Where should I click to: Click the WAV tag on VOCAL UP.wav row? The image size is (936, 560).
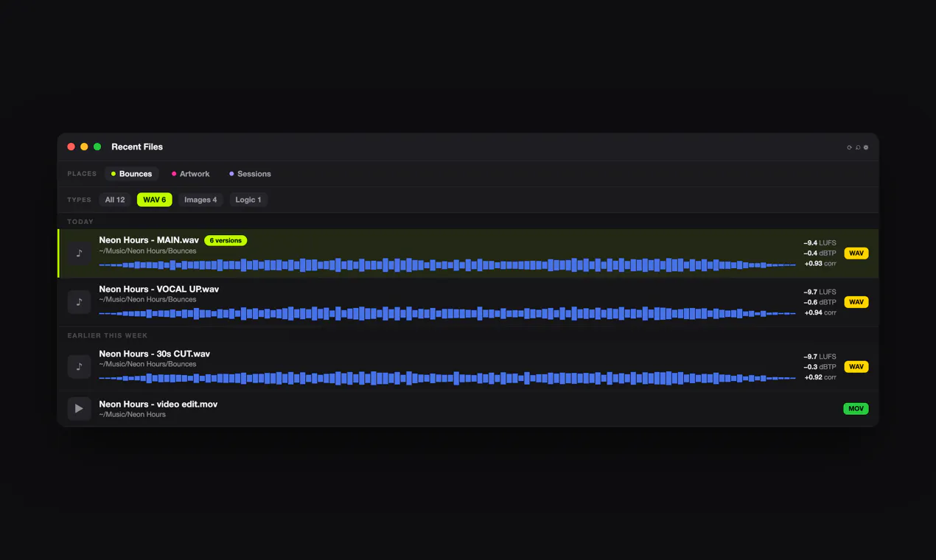[856, 302]
